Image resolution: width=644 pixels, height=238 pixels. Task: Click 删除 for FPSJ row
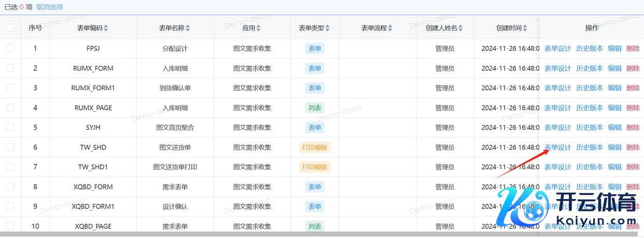point(633,49)
